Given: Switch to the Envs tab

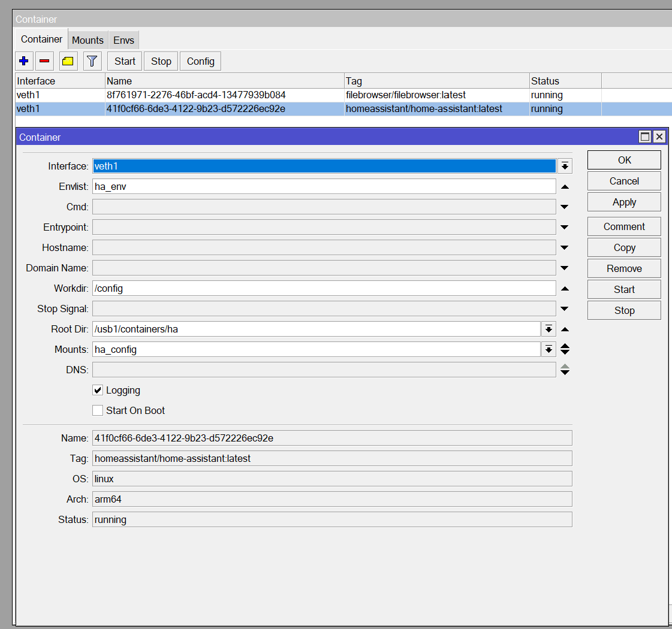Looking at the screenshot, I should 124,40.
